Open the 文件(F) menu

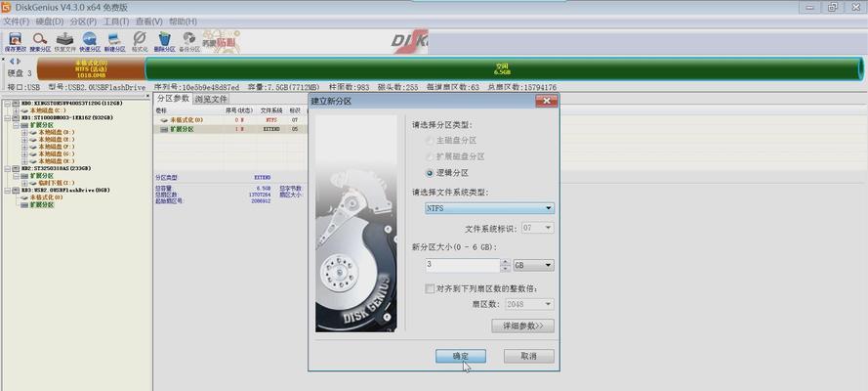point(16,22)
